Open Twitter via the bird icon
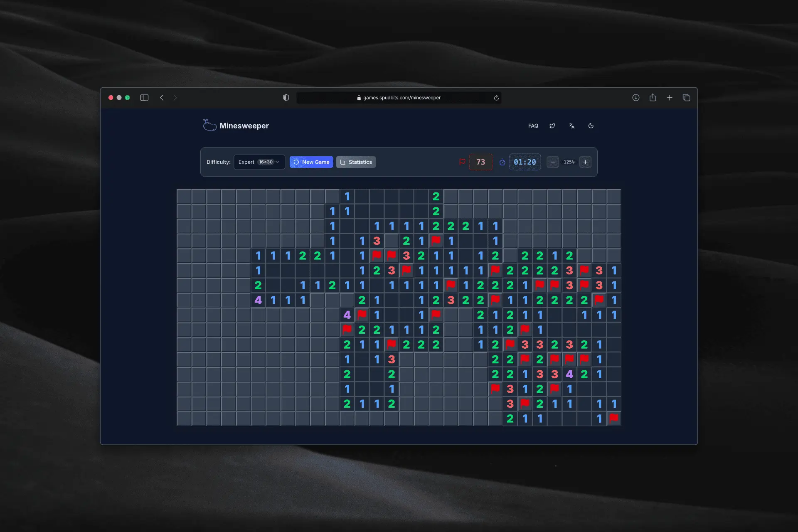The width and height of the screenshot is (798, 532). tap(552, 126)
